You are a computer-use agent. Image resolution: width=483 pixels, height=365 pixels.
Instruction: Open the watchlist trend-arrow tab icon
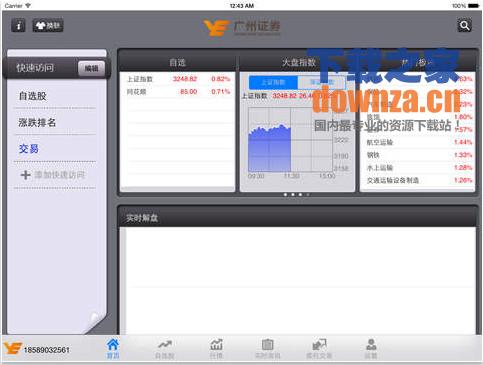pos(165,344)
